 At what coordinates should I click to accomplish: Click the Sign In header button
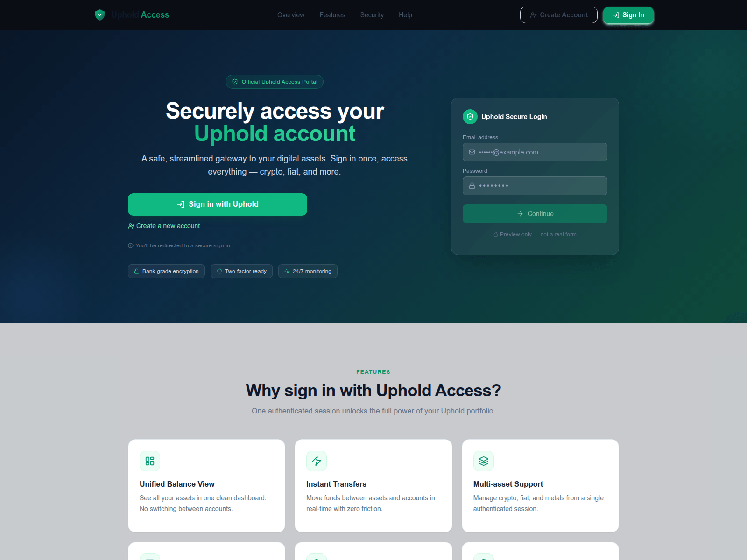pos(628,15)
